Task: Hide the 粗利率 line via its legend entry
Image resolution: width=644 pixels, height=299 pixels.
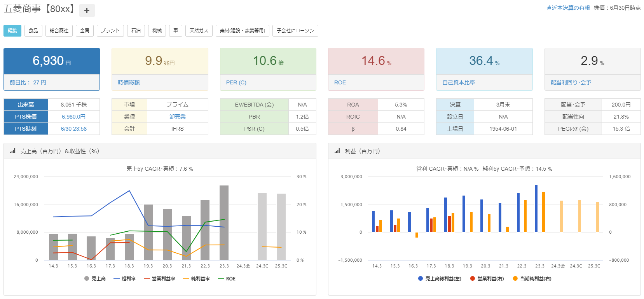Action: pyautogui.click(x=124, y=279)
